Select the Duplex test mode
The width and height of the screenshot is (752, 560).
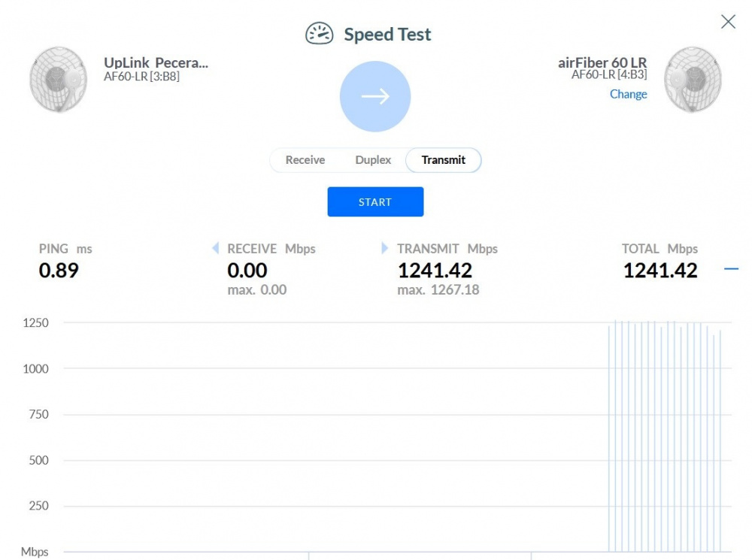pos(373,160)
